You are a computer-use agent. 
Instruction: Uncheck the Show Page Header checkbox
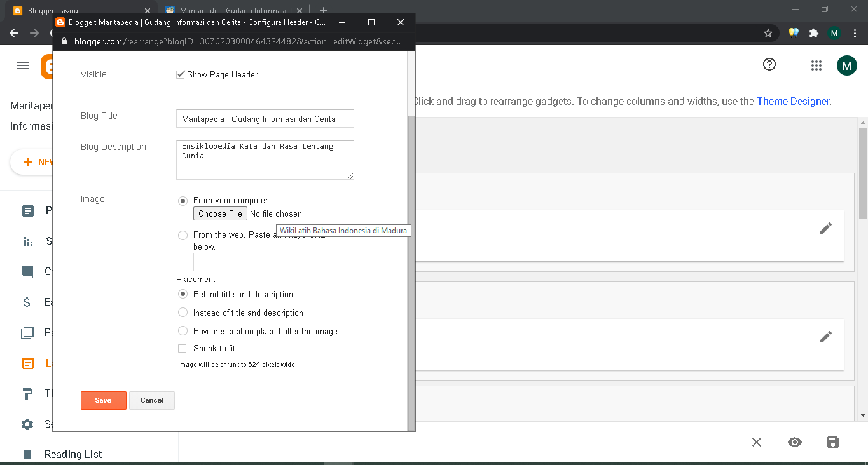tap(181, 74)
